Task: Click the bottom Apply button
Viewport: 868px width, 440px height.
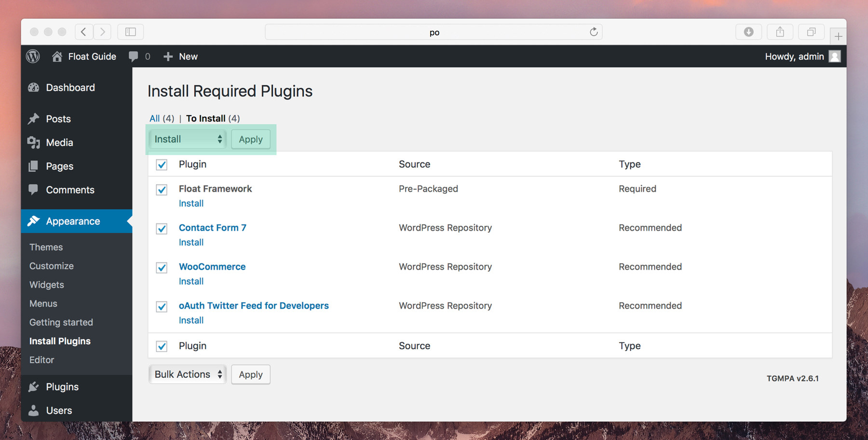Action: click(x=251, y=374)
